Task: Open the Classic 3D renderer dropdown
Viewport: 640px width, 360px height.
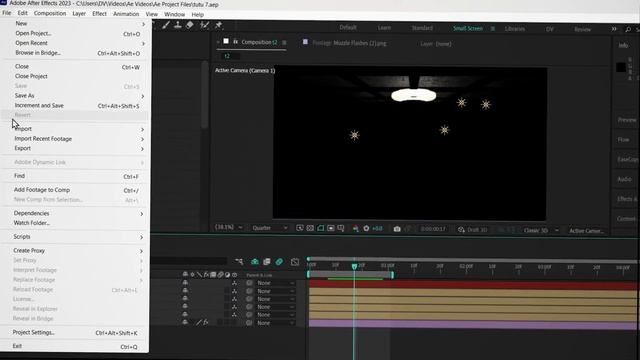Action: (x=541, y=231)
